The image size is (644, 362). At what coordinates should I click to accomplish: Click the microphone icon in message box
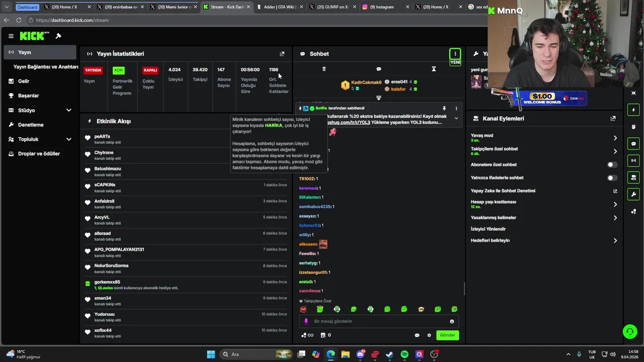pos(306,321)
